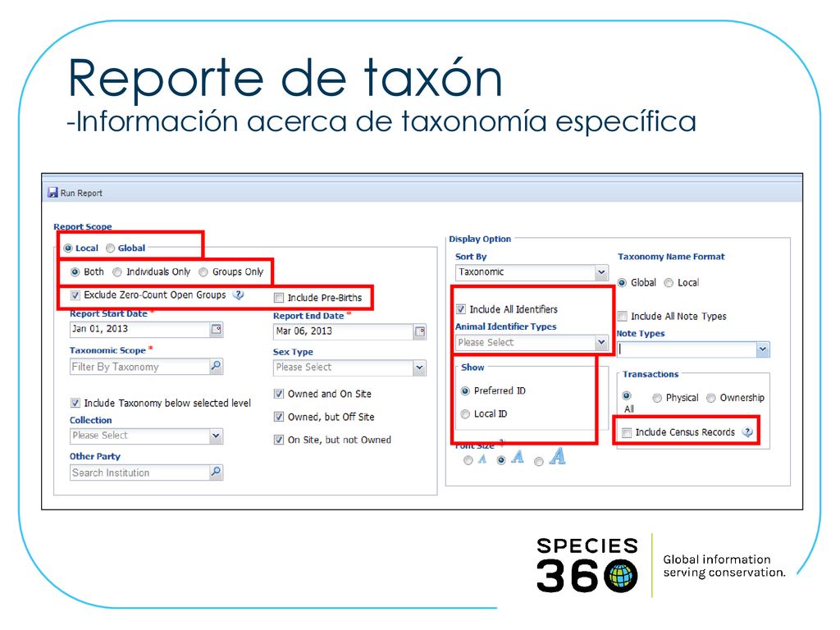
Task: Open the Animal Identifier Types dropdown
Action: (601, 342)
